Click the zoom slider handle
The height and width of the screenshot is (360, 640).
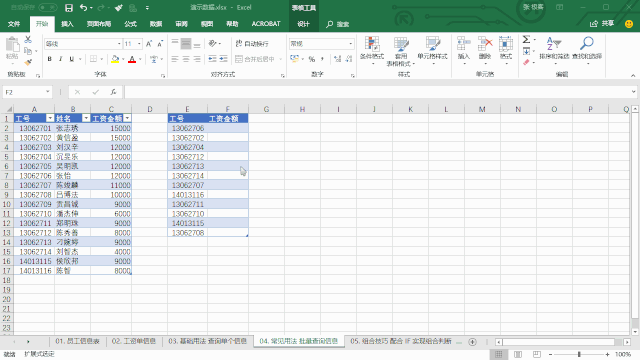coord(579,354)
